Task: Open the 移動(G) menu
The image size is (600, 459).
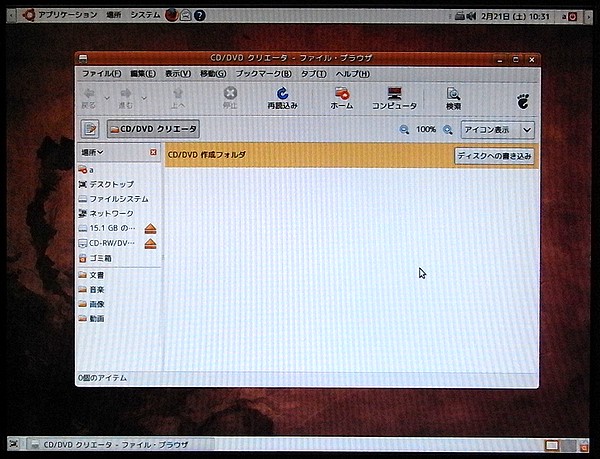Action: [213, 74]
